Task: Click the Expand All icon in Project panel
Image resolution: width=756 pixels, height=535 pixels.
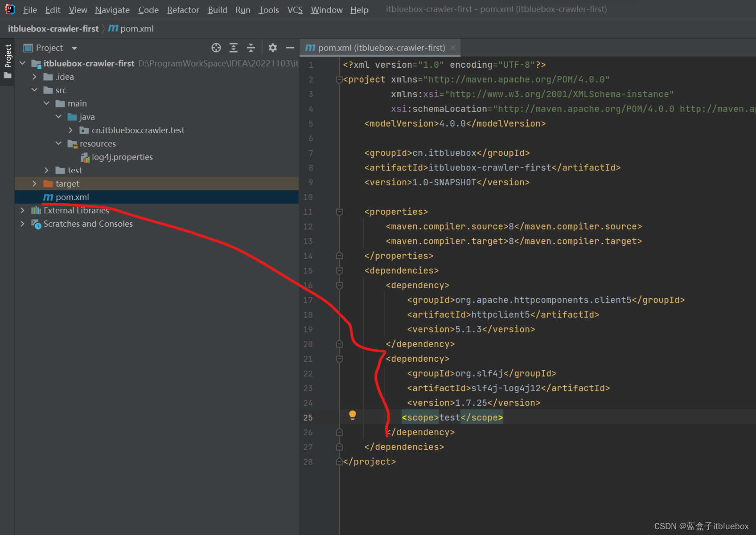Action: 234,48
